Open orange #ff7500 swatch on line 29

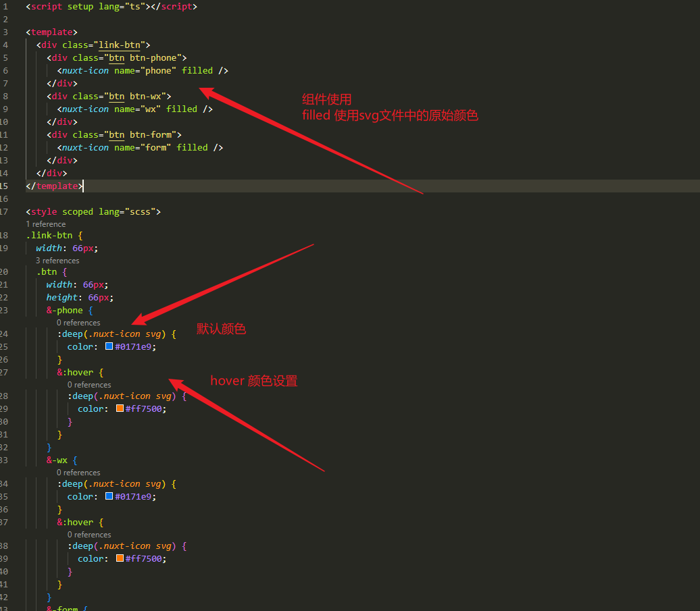pos(120,408)
